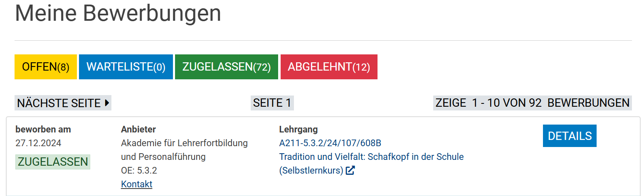Click the application date 27.12.2024
The width and height of the screenshot is (644, 196).
pyautogui.click(x=38, y=143)
